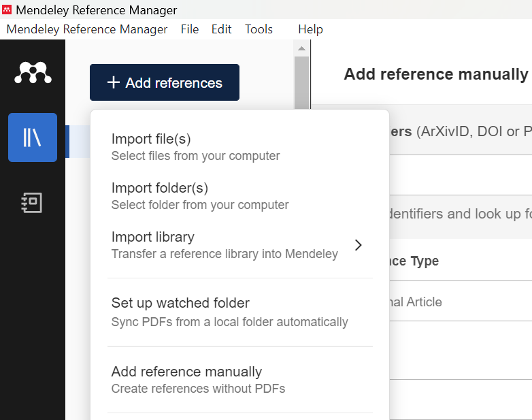This screenshot has height=420, width=532.
Task: Open the Edit menu
Action: [x=221, y=29]
